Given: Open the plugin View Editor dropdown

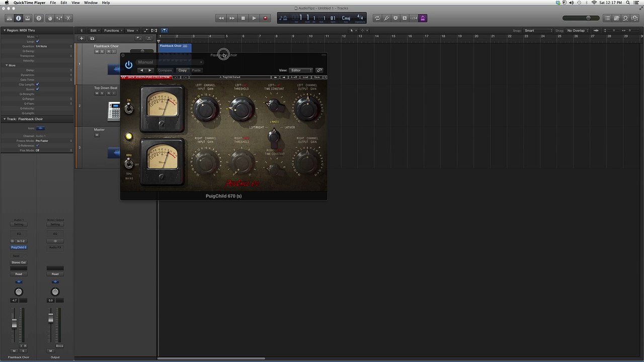Looking at the screenshot, I should point(301,70).
